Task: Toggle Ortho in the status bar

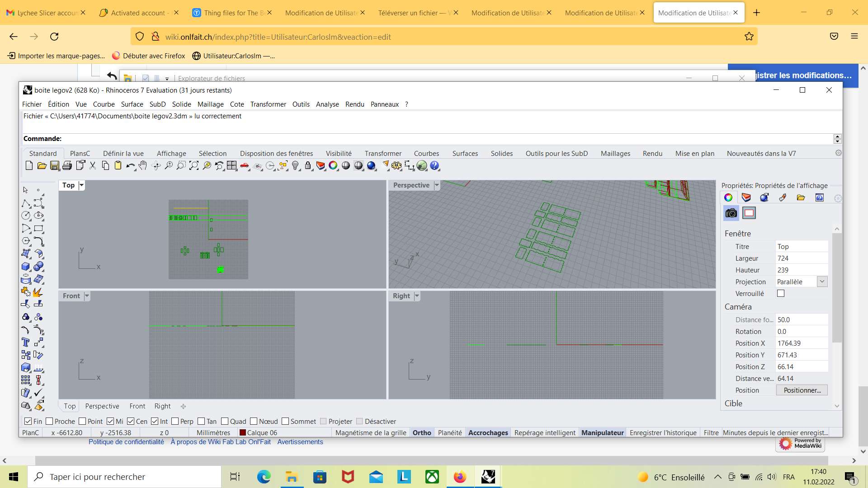Action: pyautogui.click(x=422, y=433)
